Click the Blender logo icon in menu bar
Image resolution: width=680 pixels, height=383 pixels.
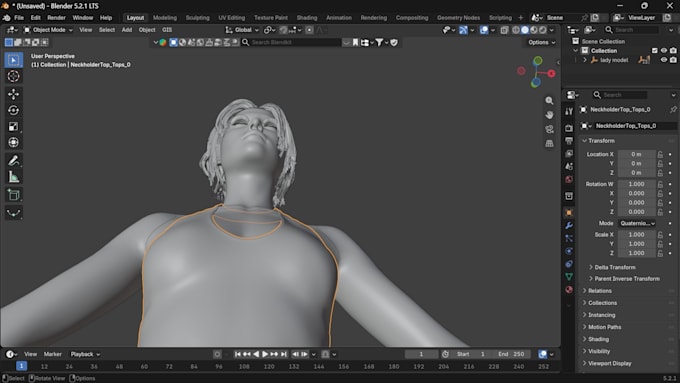(x=7, y=18)
